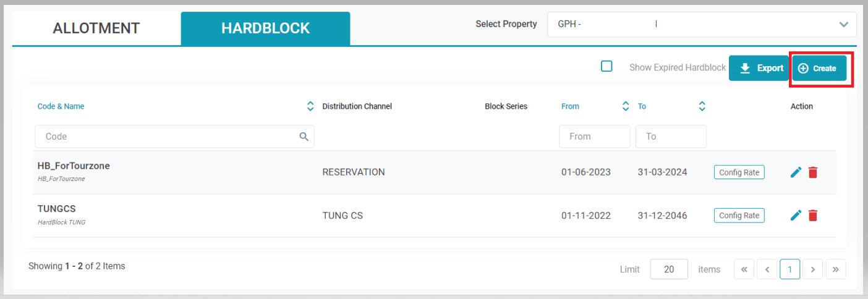The height and width of the screenshot is (299, 868).
Task: Enable Show Expired Hardblock checkbox
Action: (x=606, y=66)
